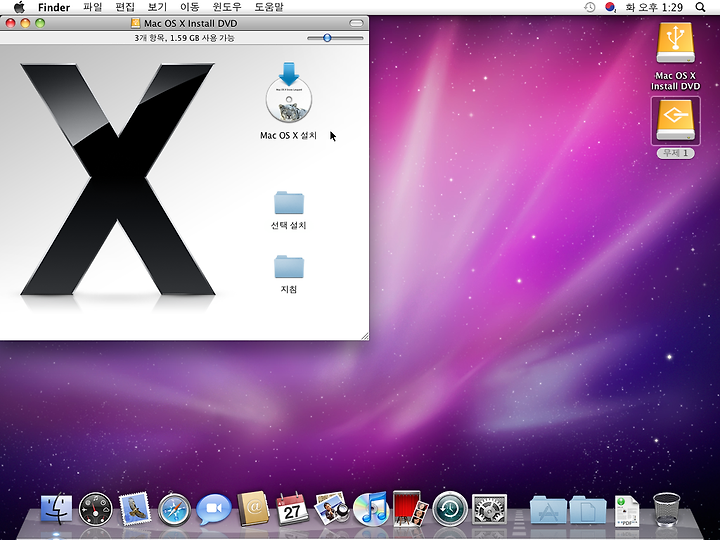The height and width of the screenshot is (540, 720).
Task: Open the 편집 menu
Action: pos(125,7)
